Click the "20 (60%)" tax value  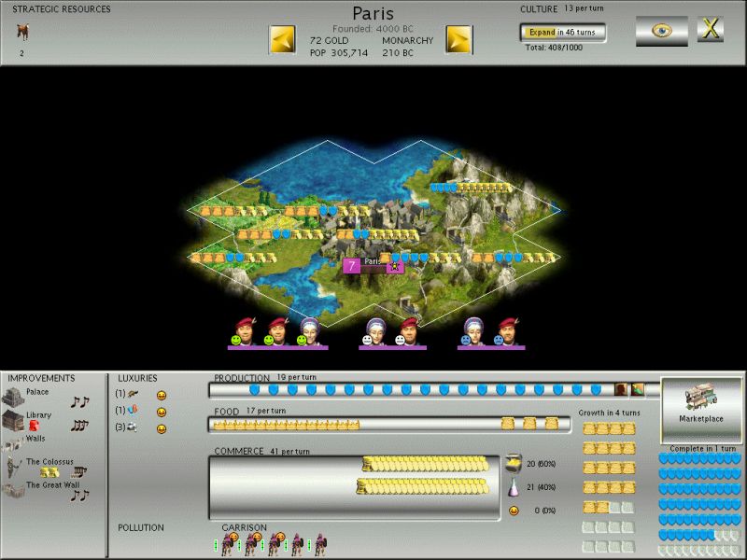[542, 463]
